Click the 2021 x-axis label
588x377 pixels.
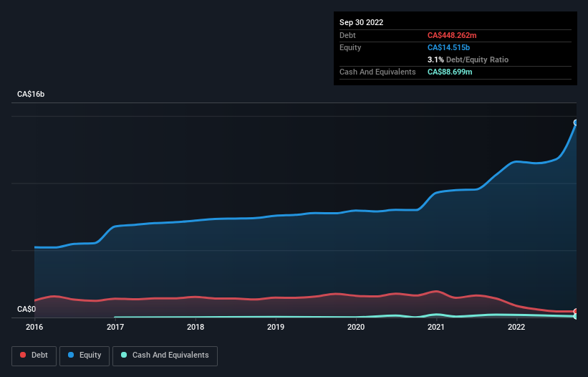[x=436, y=327]
